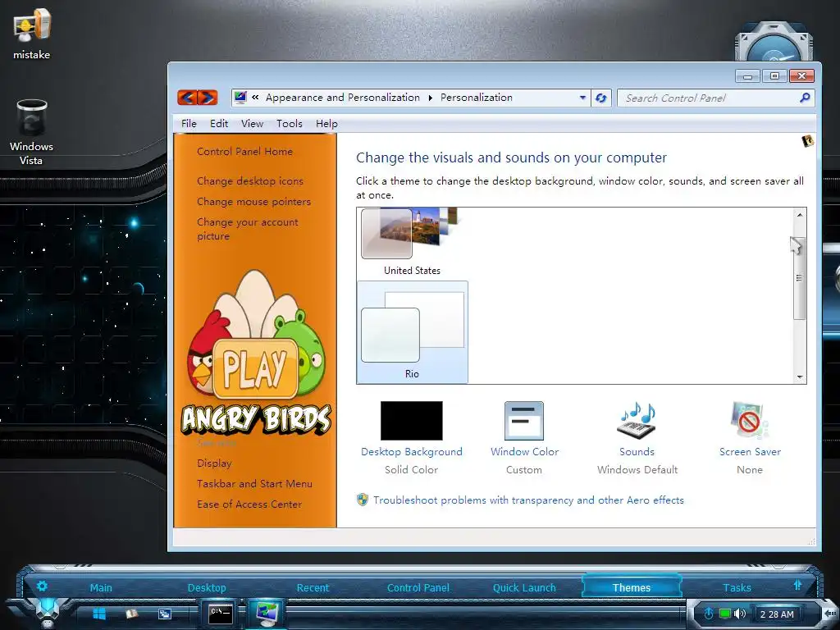Click the black Desktop Background swatch
This screenshot has width=840, height=630.
click(412, 421)
